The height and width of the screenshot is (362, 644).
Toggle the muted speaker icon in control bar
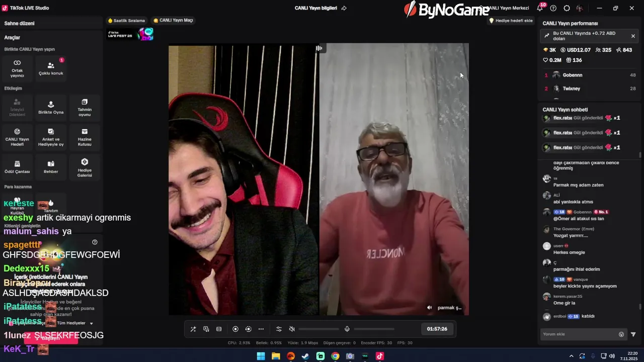pyautogui.click(x=292, y=329)
